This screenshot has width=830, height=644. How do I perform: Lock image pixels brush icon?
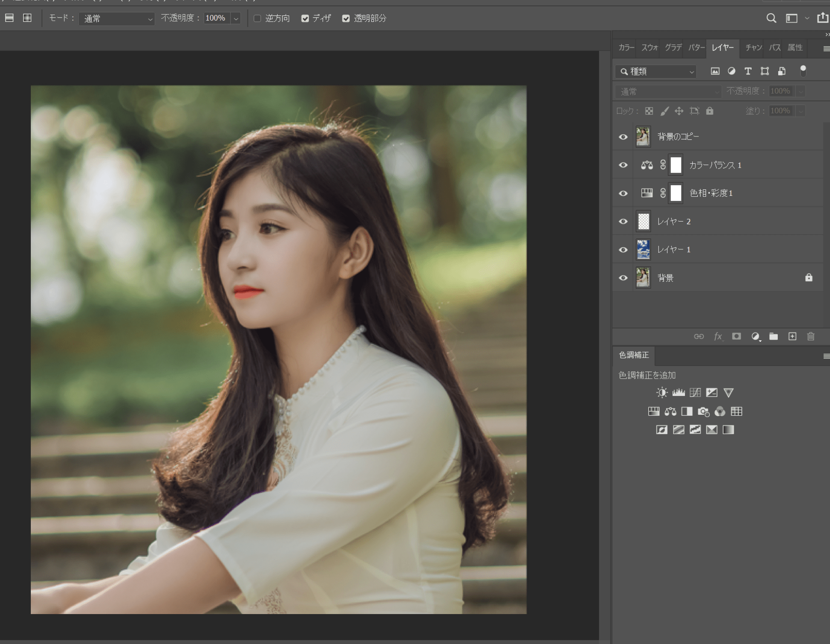[664, 111]
